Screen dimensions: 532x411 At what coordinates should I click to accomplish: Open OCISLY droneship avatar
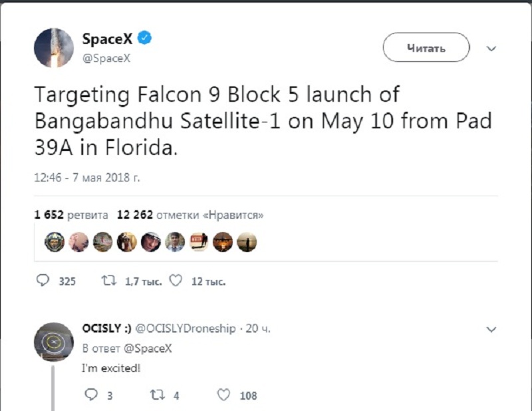pyautogui.click(x=54, y=342)
